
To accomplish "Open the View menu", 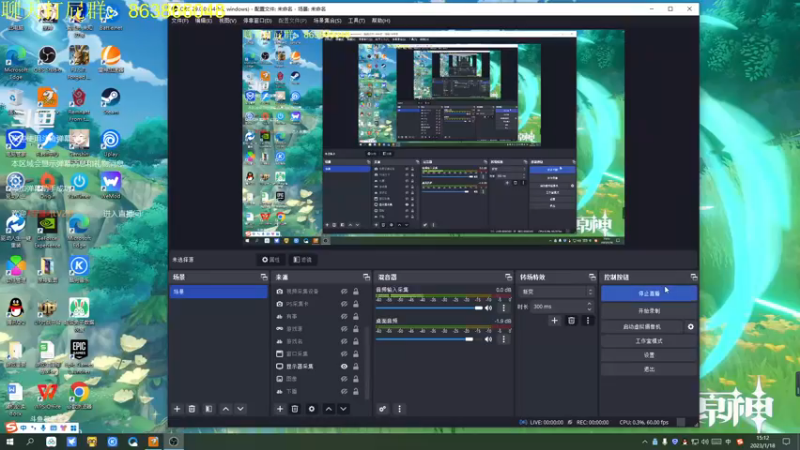I will tap(228, 20).
